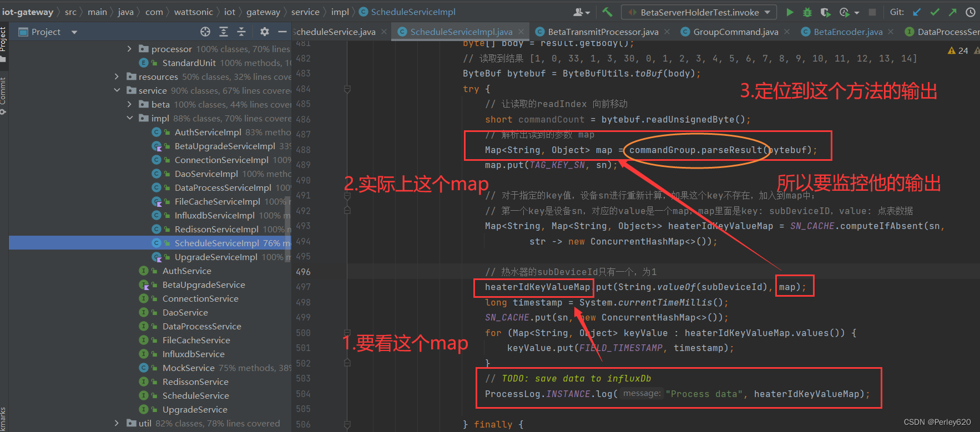Close the BetaEncoder.java tab

point(891,32)
